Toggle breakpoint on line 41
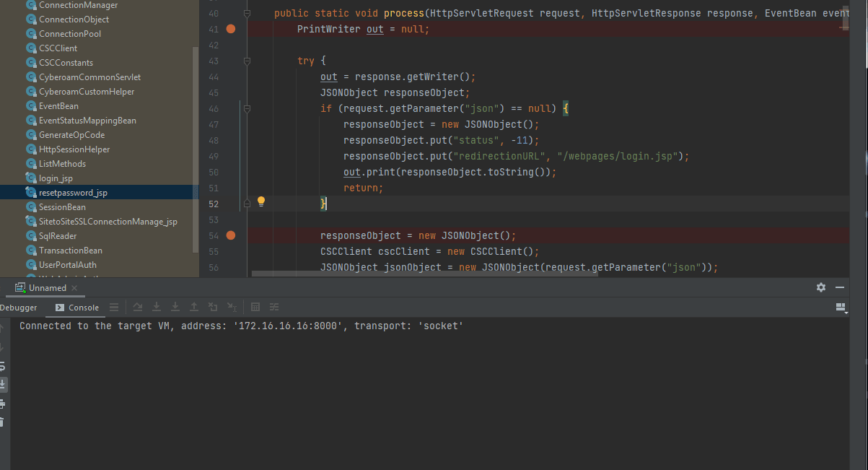 [x=231, y=29]
